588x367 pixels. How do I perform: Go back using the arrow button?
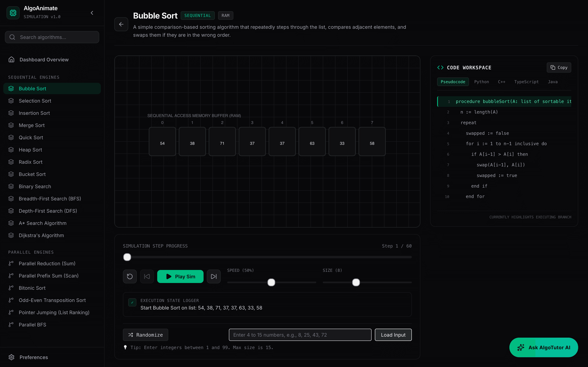[121, 24]
